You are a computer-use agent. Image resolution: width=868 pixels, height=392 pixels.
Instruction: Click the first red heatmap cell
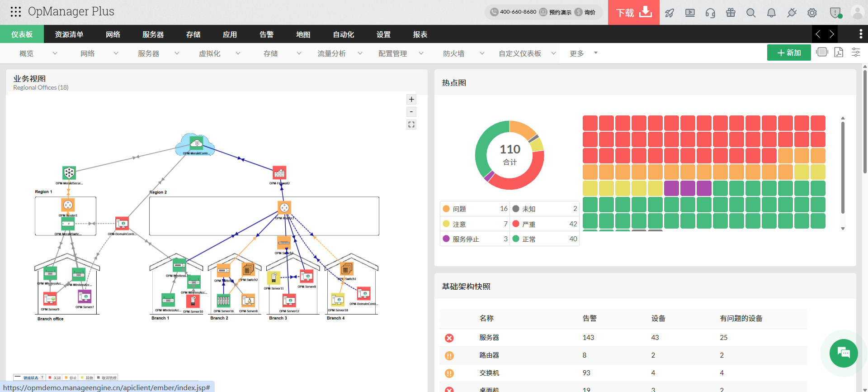point(590,123)
